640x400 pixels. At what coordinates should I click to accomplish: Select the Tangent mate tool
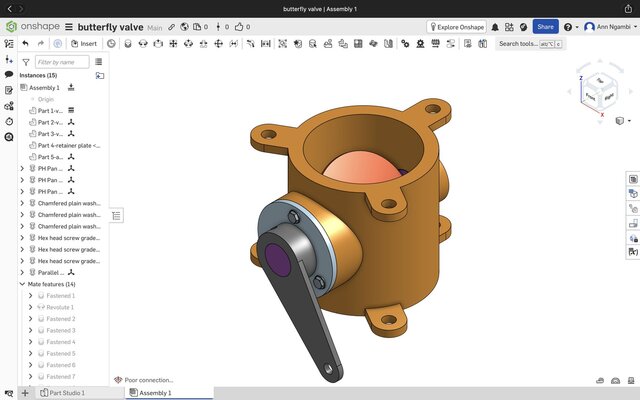coord(251,44)
